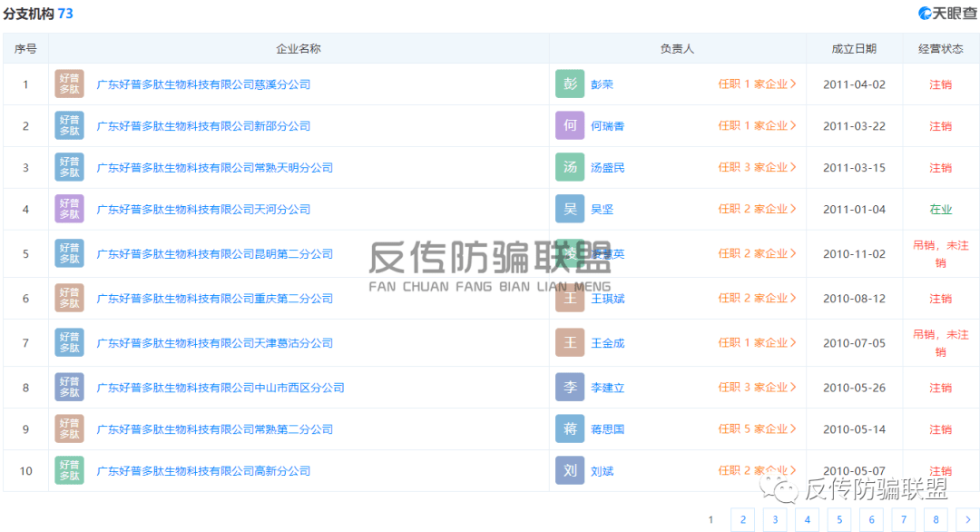Go to page 2 of results
Screen dimensions: 980x532
pos(742,519)
